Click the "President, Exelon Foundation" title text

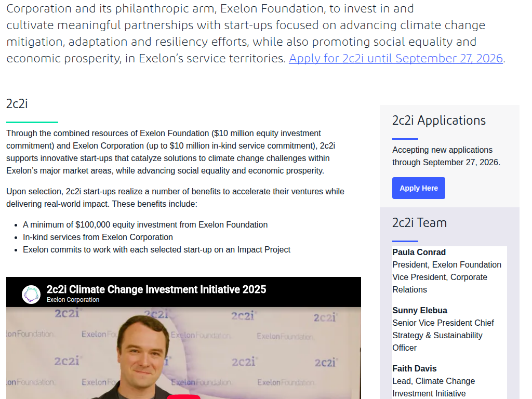446,264
